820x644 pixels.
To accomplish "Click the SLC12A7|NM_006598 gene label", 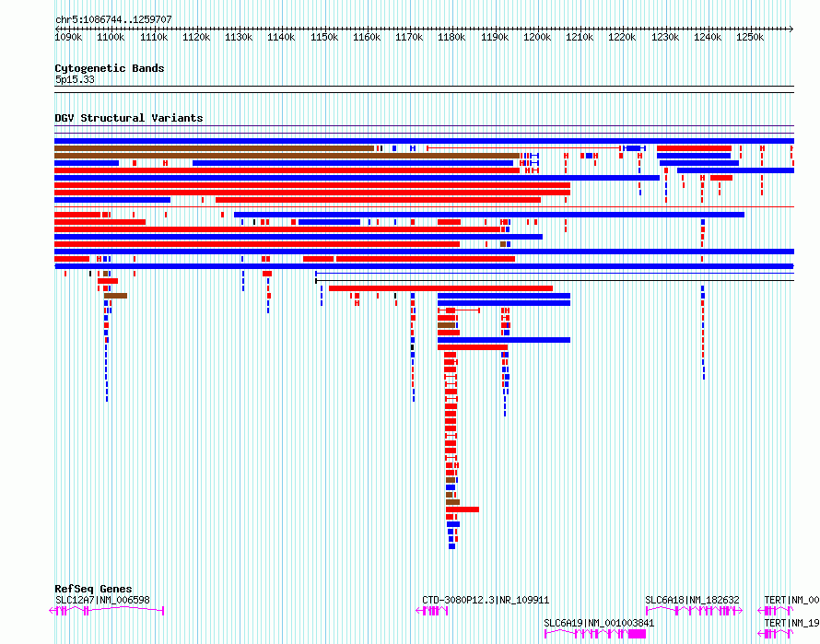I will (x=102, y=600).
